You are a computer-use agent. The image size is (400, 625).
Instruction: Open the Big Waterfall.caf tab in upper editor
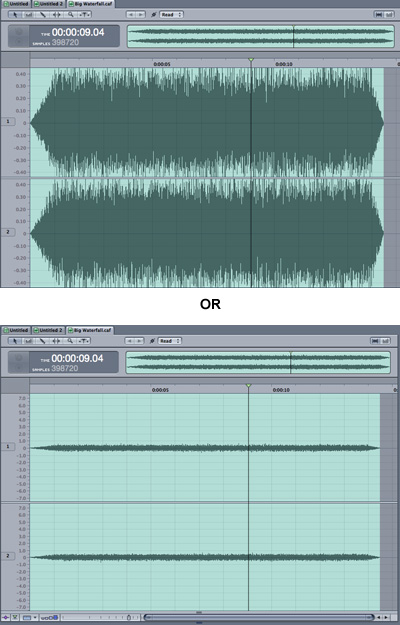click(x=90, y=4)
